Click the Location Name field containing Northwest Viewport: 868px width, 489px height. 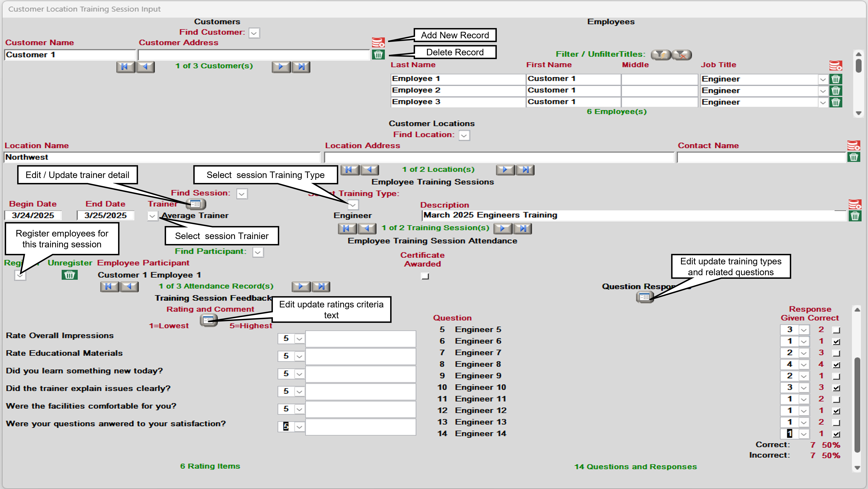click(x=162, y=157)
